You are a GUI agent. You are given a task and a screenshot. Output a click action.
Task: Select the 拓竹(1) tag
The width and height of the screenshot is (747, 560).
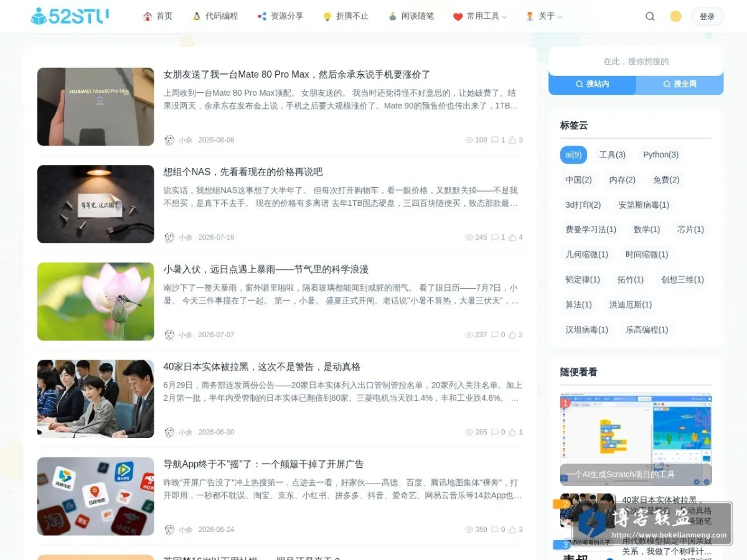[631, 279]
